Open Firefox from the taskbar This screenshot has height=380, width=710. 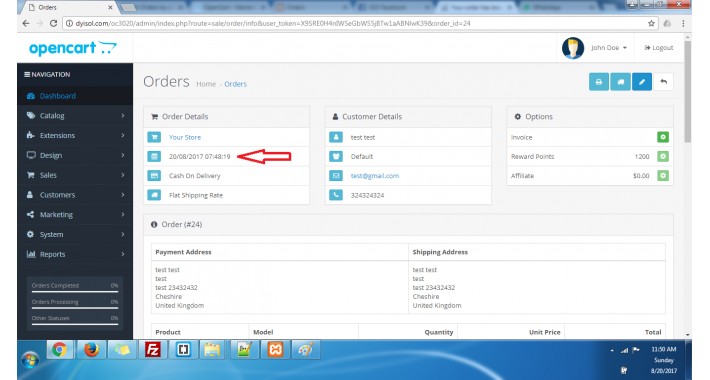[x=91, y=350]
